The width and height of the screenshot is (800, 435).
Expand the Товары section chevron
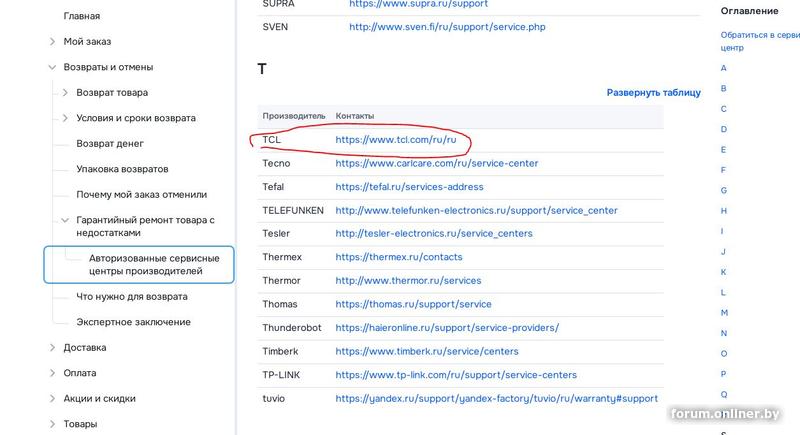[52, 424]
